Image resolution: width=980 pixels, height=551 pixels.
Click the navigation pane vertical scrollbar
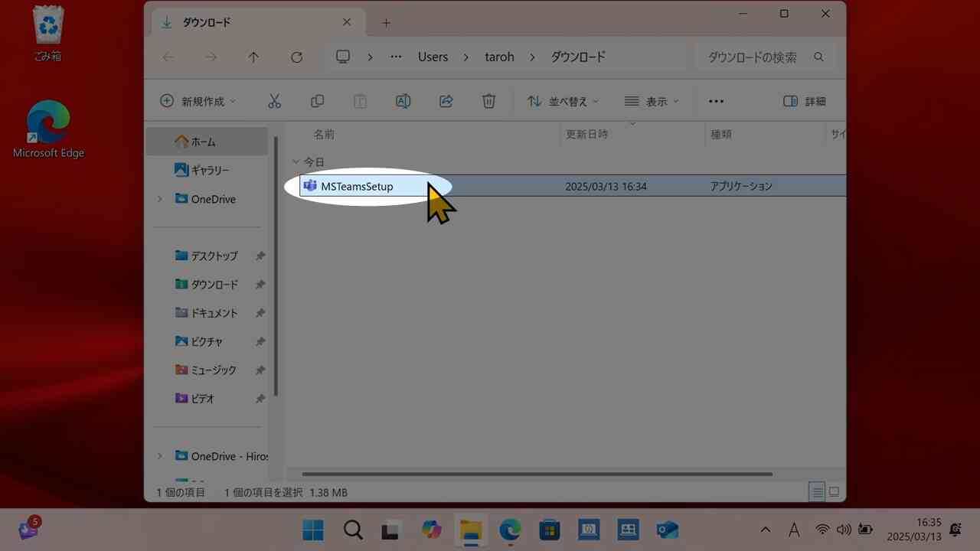click(x=276, y=266)
